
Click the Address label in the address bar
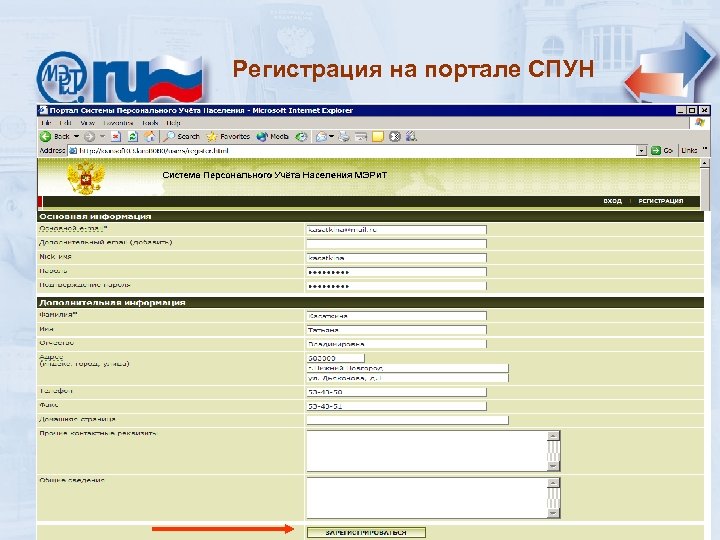[52, 150]
